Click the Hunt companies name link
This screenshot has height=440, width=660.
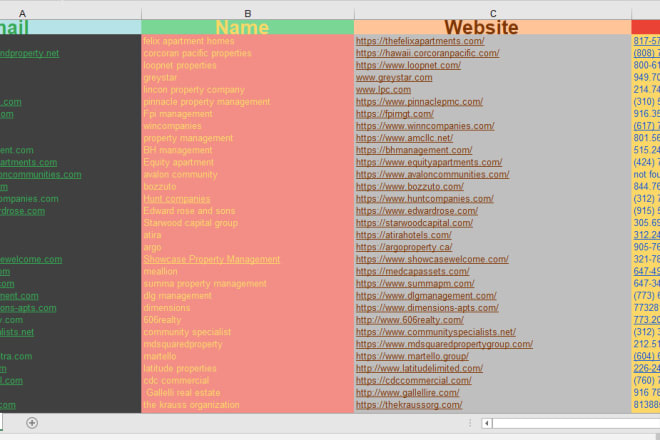click(177, 199)
